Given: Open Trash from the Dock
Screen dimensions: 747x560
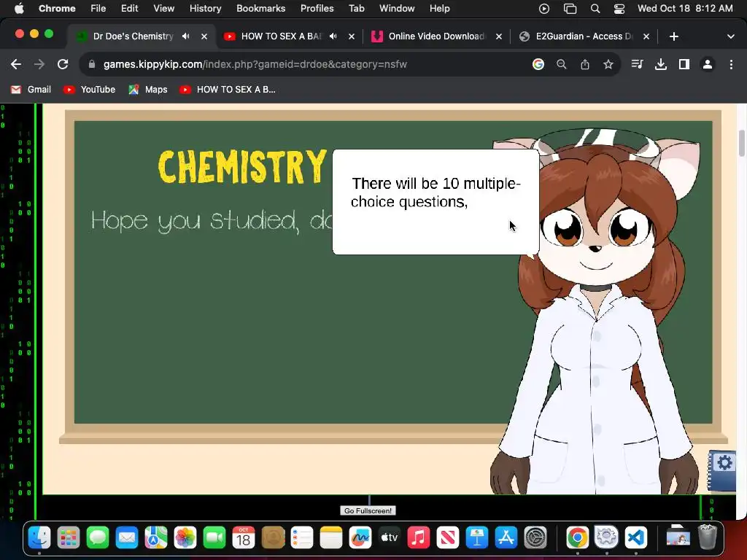Looking at the screenshot, I should point(708,537).
